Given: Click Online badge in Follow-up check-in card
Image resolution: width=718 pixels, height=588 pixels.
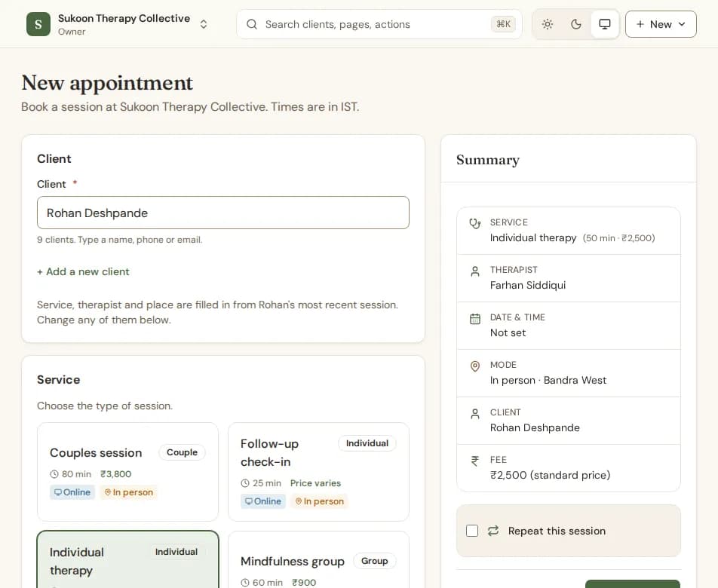Looking at the screenshot, I should pyautogui.click(x=263, y=501).
